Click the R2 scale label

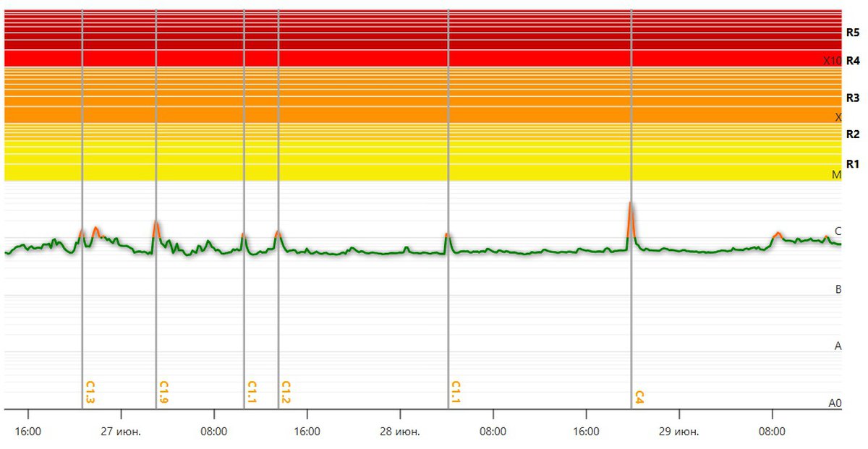(852, 134)
